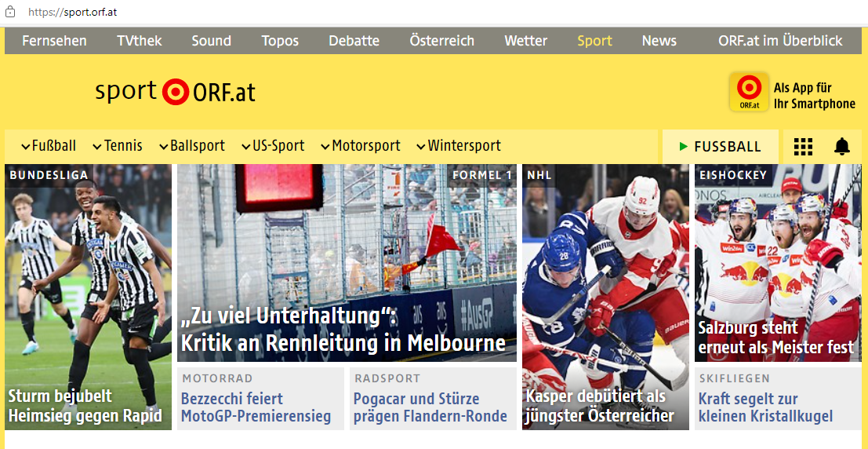Expand the Tennis dropdown menu

pyautogui.click(x=118, y=146)
